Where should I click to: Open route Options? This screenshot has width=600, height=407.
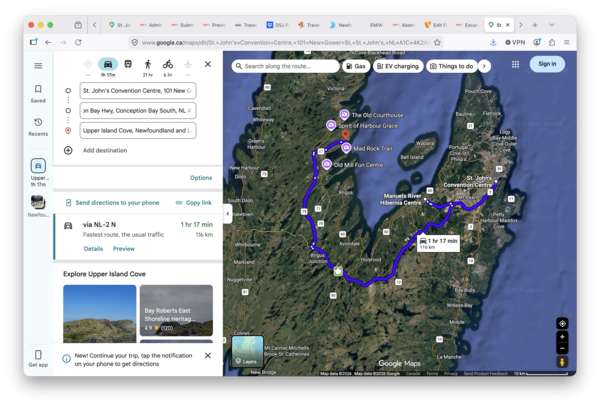(201, 178)
